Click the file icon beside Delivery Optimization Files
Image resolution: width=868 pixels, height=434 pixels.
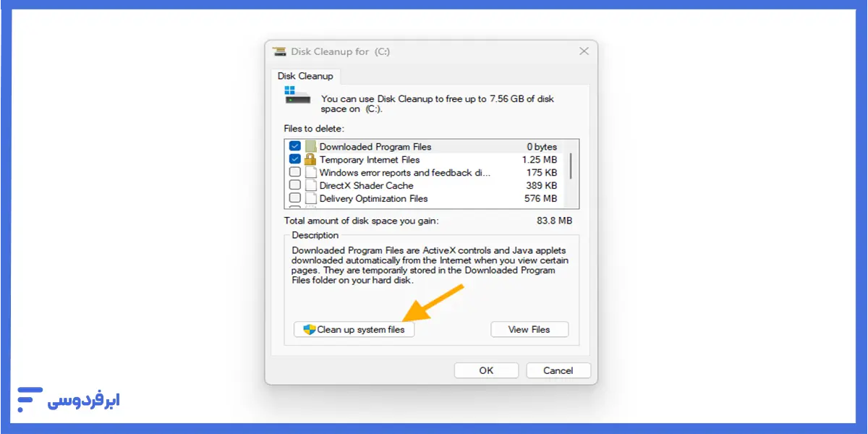tap(311, 198)
